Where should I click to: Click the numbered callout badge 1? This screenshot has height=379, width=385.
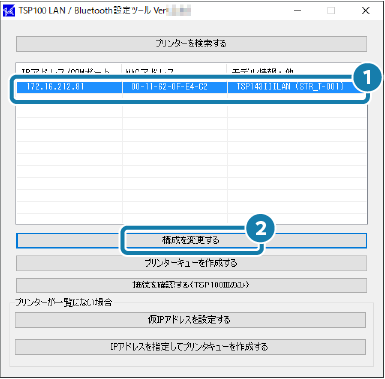(367, 78)
